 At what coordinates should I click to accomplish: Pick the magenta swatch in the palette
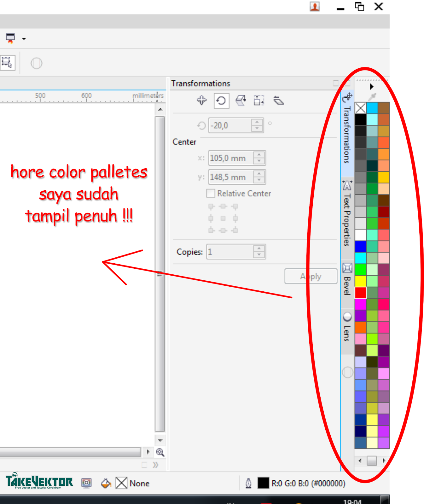pos(361,304)
